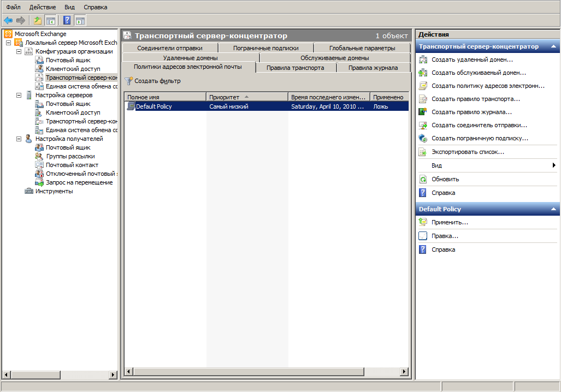Toggle the console tree pane toolbar icon

[51, 21]
